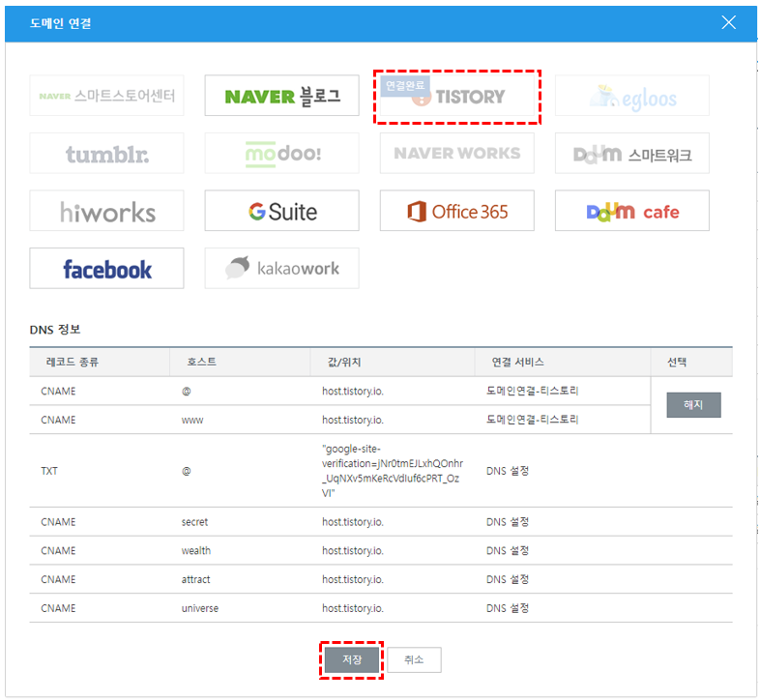Image resolution: width=760 pixels, height=700 pixels.
Task: Click the wealth host cell
Action: tap(196, 551)
